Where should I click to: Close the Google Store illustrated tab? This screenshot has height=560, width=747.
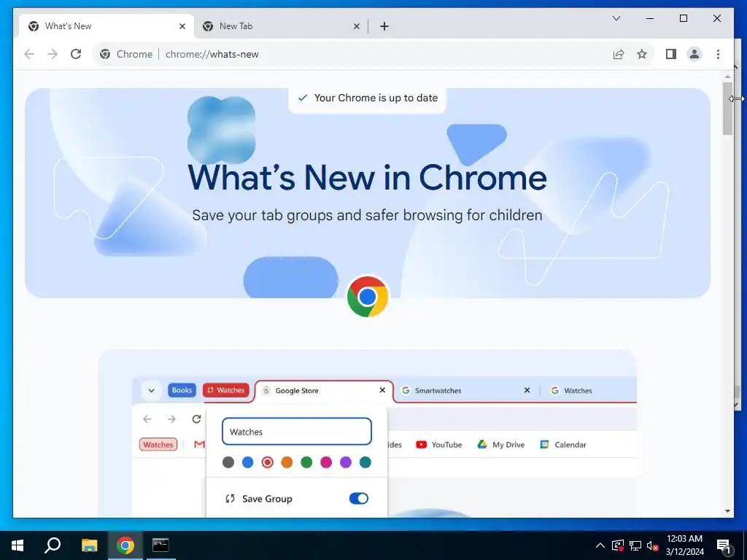coord(382,390)
